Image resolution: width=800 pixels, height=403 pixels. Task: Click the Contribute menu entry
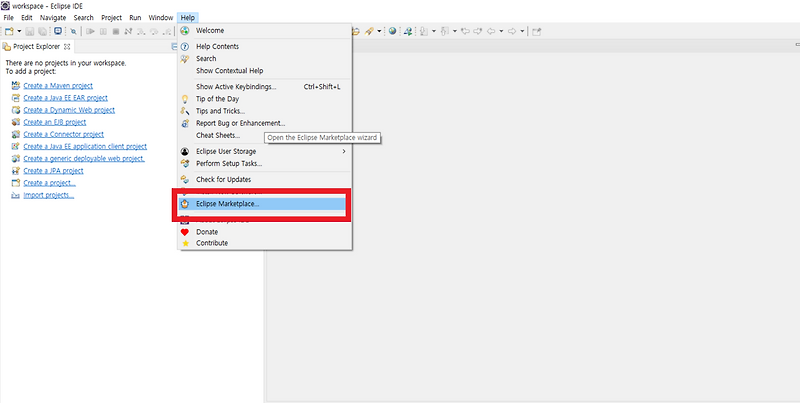(x=264, y=243)
